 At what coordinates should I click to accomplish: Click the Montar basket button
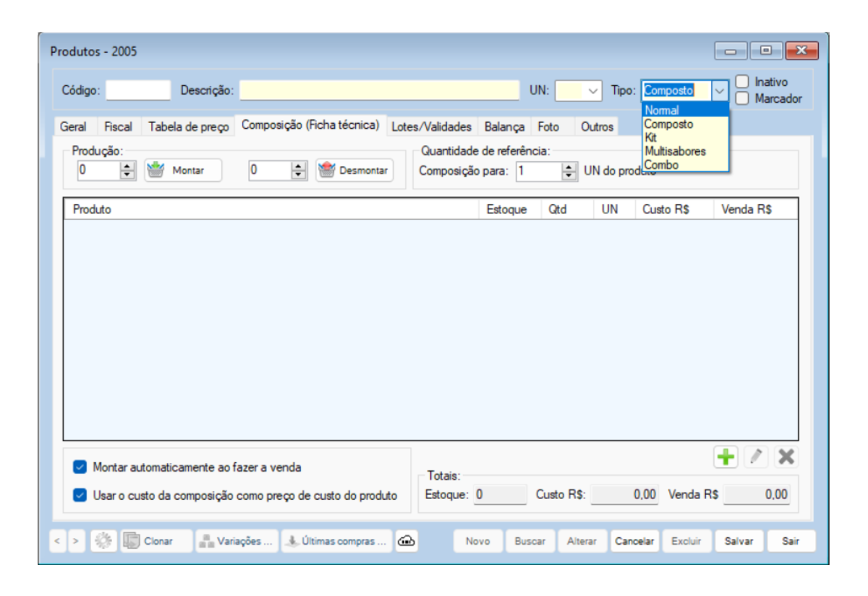click(x=183, y=171)
